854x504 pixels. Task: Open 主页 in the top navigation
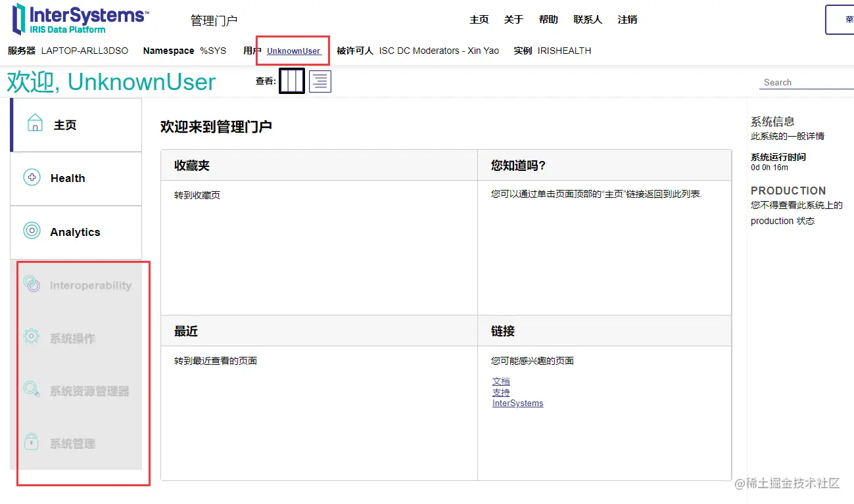point(479,20)
